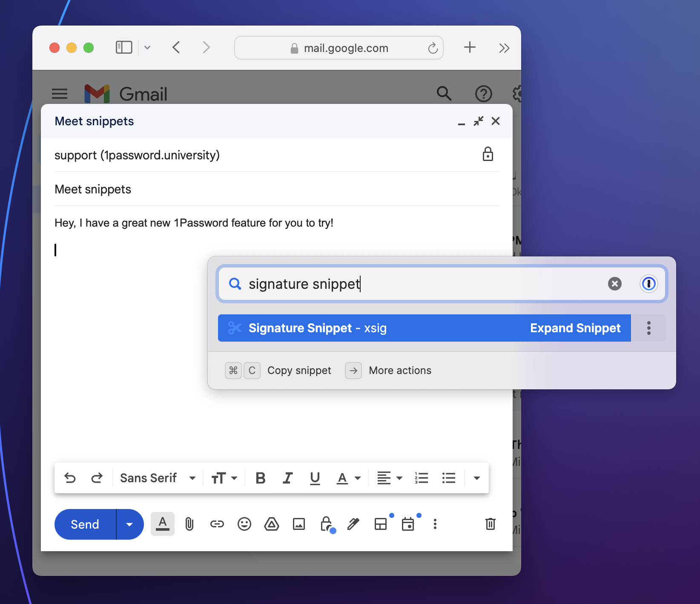Click the 1Password search field
700x604 pixels.
tap(442, 284)
